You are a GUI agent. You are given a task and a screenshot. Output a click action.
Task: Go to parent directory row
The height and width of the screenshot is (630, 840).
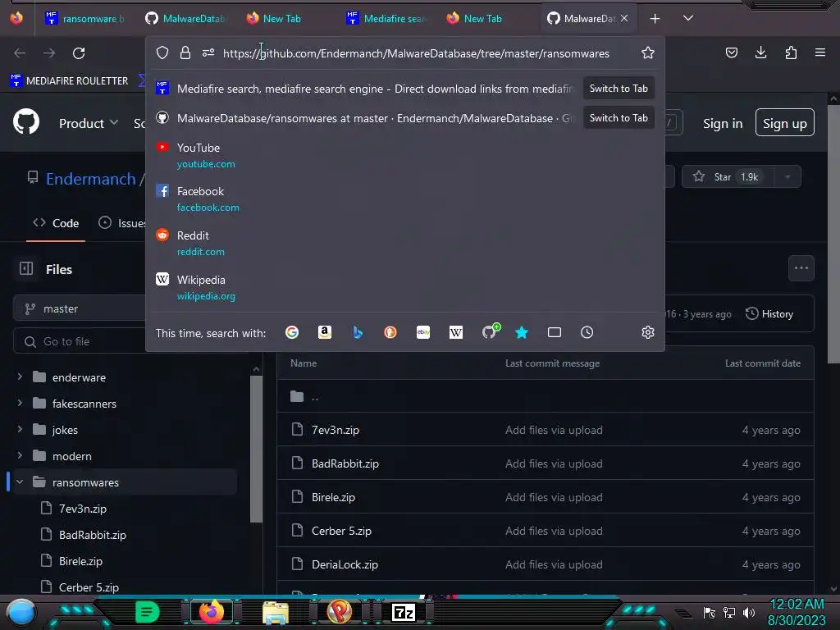[546, 396]
